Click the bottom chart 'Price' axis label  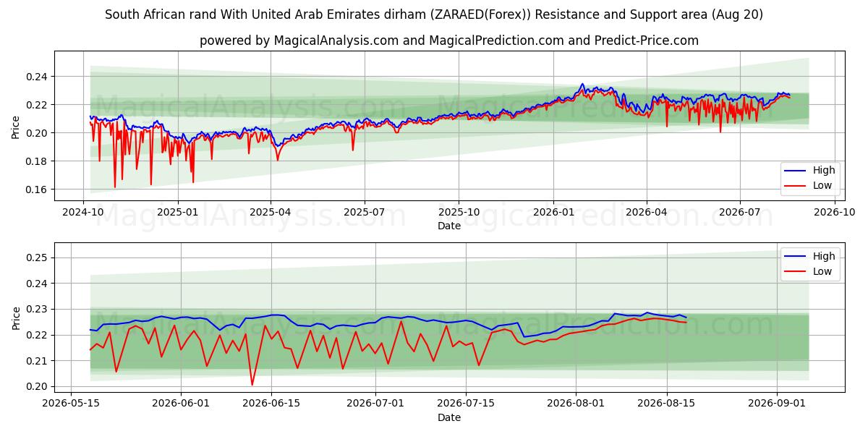coord(16,318)
